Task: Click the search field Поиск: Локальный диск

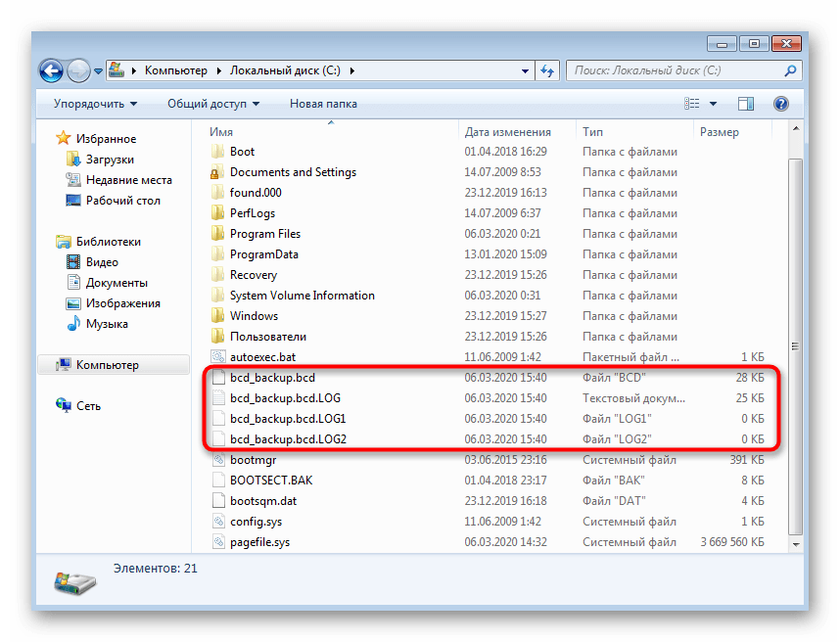Action: 676,70
